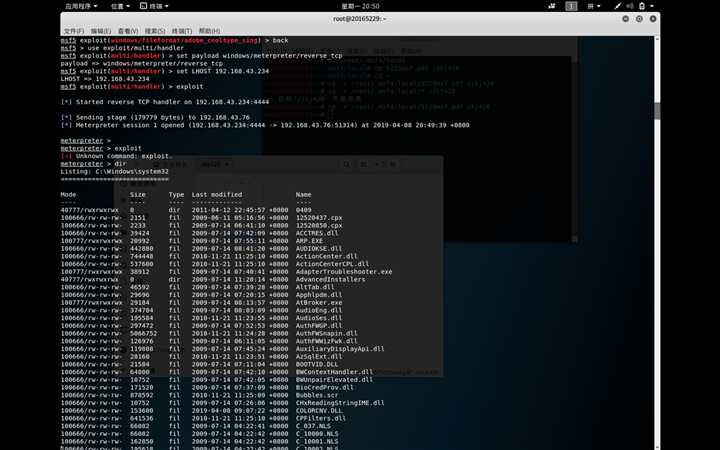Open the 终端(T) menu in terminal window
This screenshot has height=450, width=720.
[x=182, y=31]
